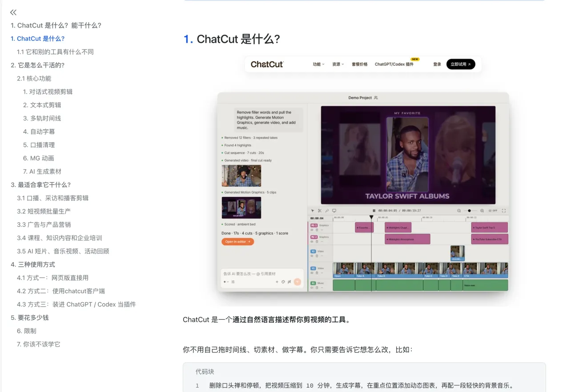
Task: Go to outline item ChatCut 是什么？能干什么？
Action: [x=56, y=25]
